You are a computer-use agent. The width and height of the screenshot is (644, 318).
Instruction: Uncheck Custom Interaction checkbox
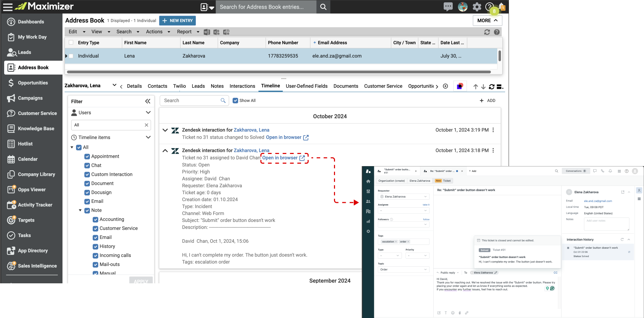pos(87,174)
